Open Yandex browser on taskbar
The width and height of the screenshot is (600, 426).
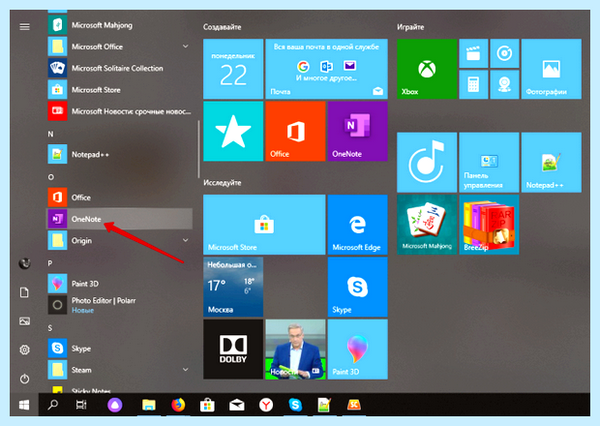click(266, 405)
